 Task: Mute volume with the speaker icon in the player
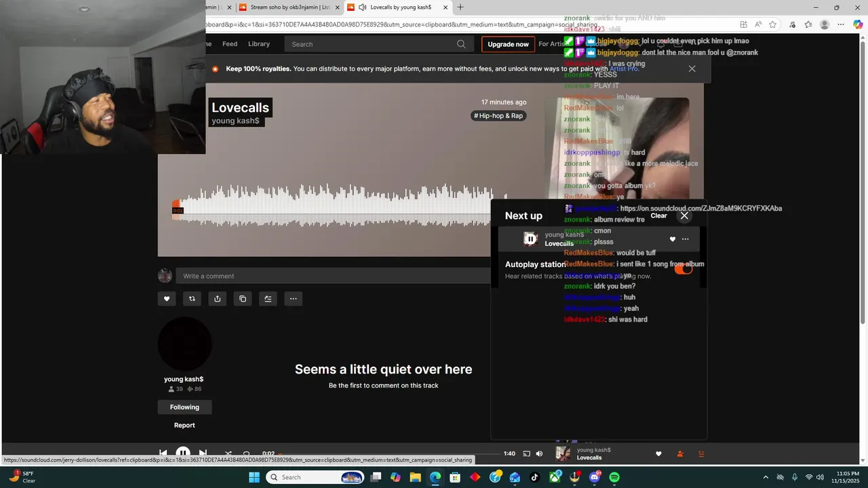pos(539,453)
